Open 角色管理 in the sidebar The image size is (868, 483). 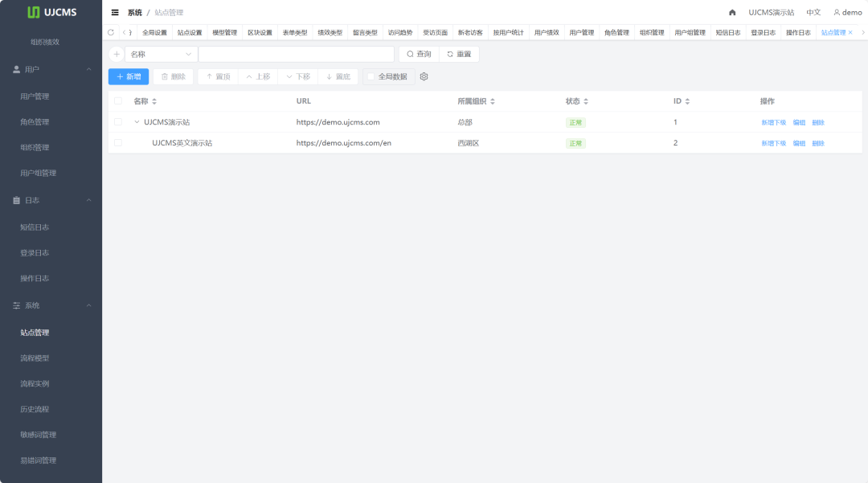pos(35,121)
